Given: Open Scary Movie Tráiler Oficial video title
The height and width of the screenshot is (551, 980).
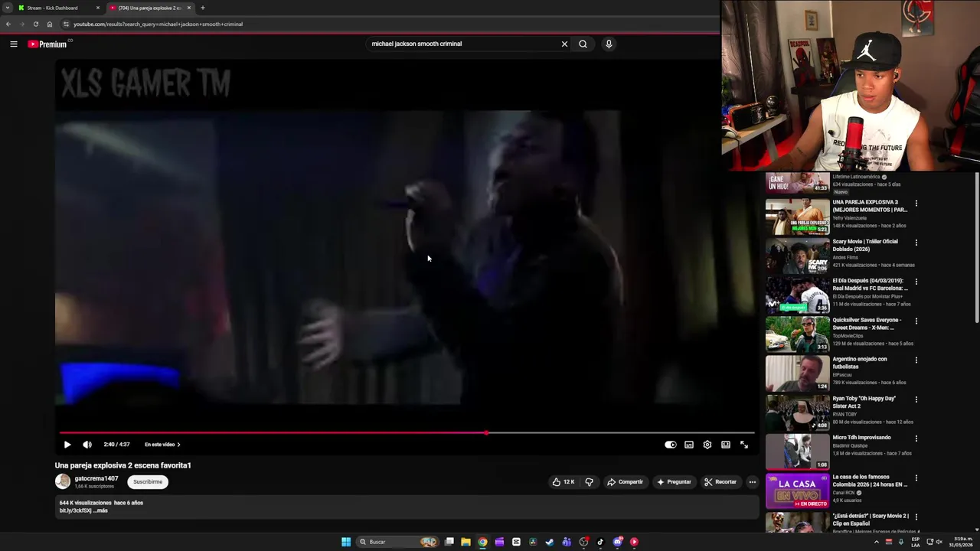Looking at the screenshot, I should [865, 245].
